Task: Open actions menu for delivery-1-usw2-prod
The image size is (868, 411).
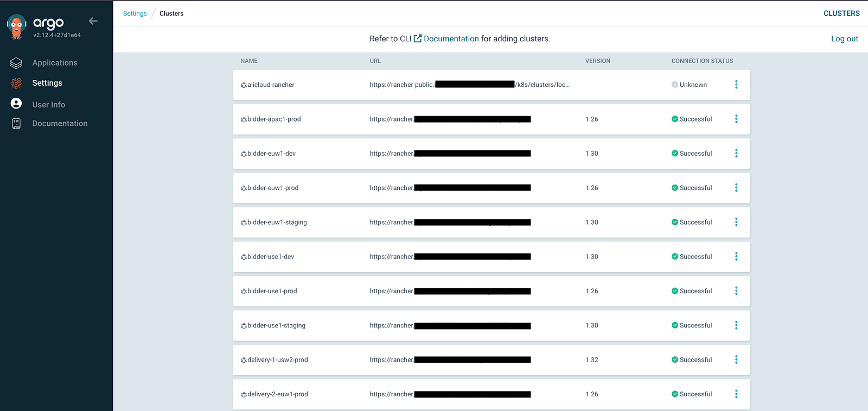Action: click(x=736, y=359)
